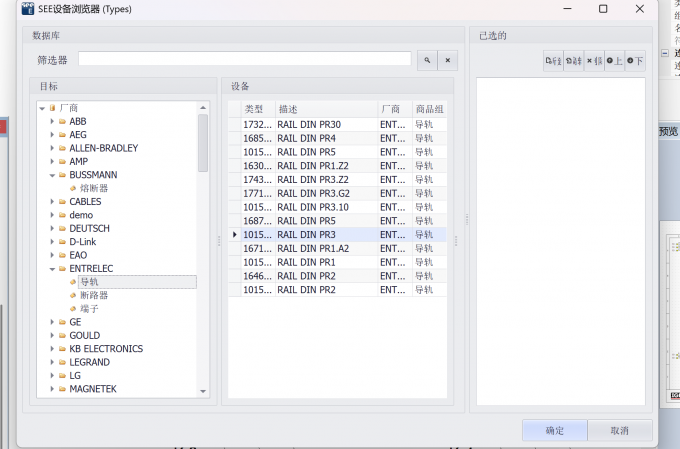Select the 1687... type cell

pos(258,221)
